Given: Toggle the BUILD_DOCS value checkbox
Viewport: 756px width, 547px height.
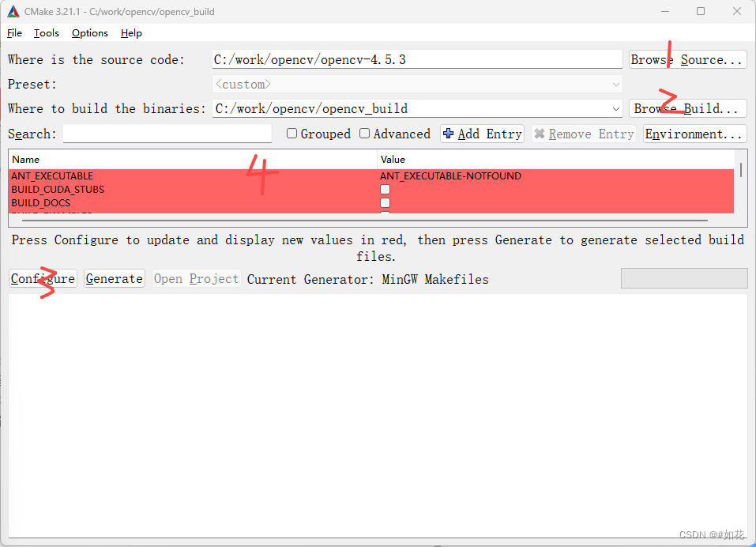Looking at the screenshot, I should pos(385,202).
